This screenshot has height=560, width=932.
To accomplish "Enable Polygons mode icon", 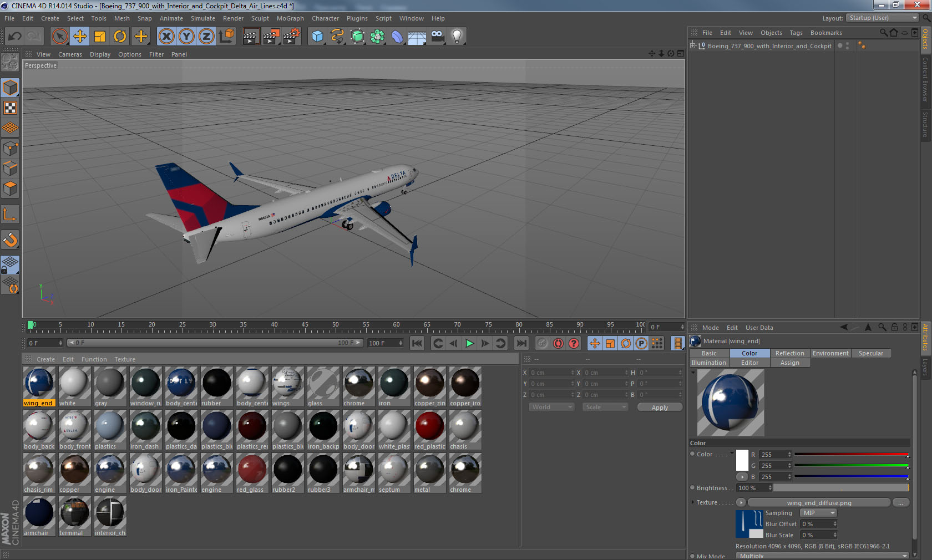I will 11,189.
